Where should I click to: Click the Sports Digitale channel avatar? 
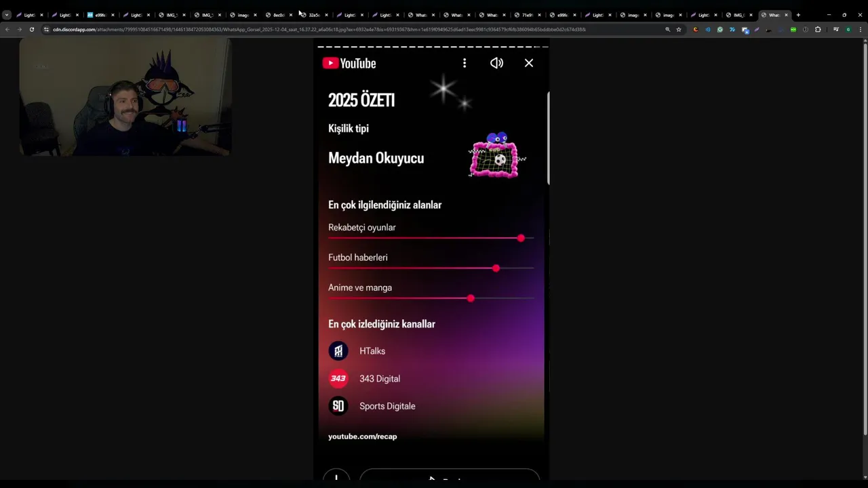pos(338,406)
